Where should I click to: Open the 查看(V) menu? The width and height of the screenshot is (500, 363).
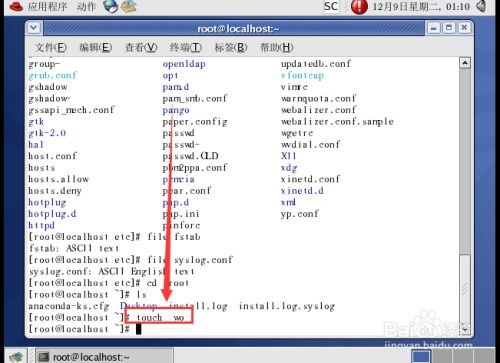pos(141,47)
